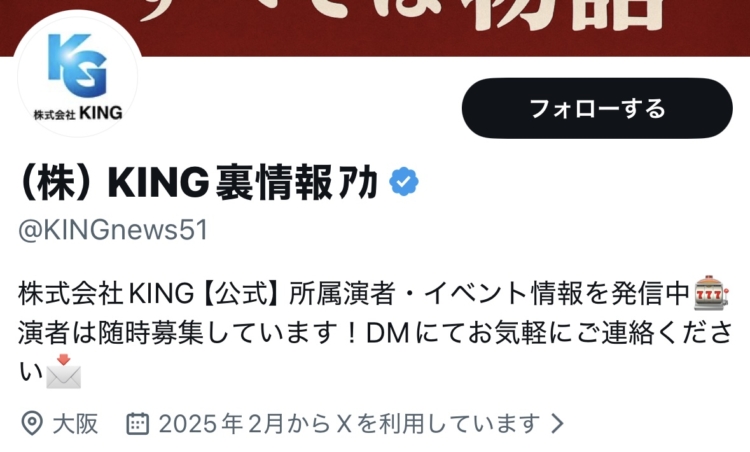This screenshot has height=452, width=750.
Task: Open the 2025年2月からXを利用しています link
Action: coord(349,424)
